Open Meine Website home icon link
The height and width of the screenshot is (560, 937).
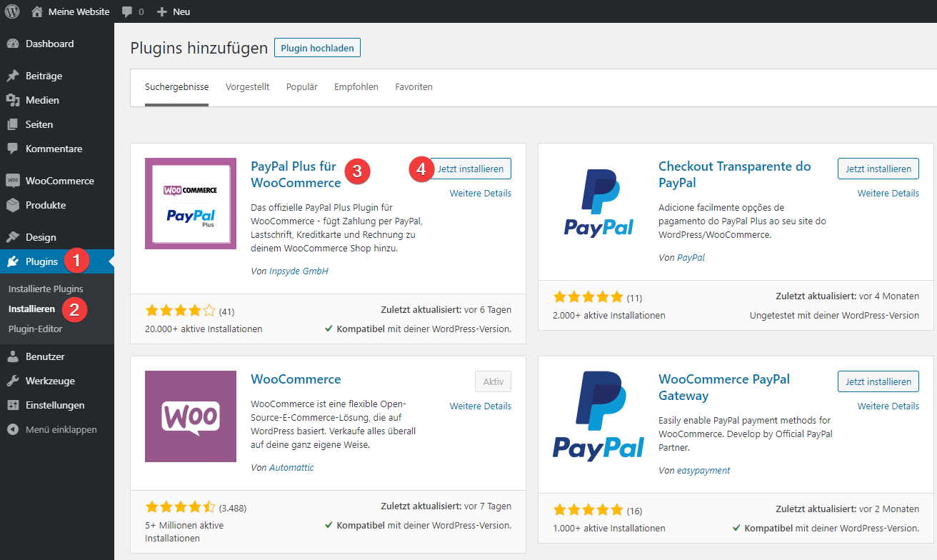pyautogui.click(x=37, y=11)
